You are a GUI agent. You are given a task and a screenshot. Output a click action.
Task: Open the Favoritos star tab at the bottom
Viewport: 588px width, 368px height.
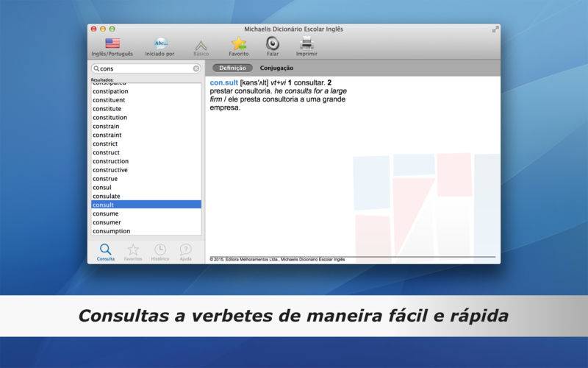coord(133,252)
